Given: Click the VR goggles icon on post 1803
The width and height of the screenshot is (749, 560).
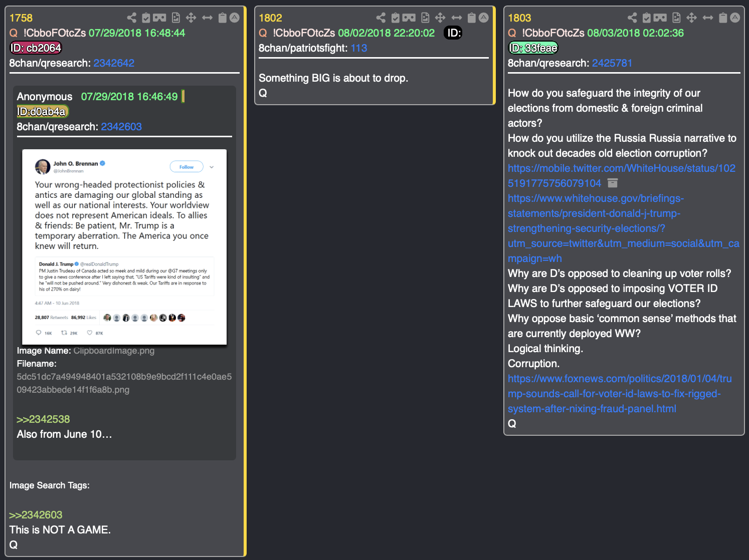Looking at the screenshot, I should [x=660, y=18].
